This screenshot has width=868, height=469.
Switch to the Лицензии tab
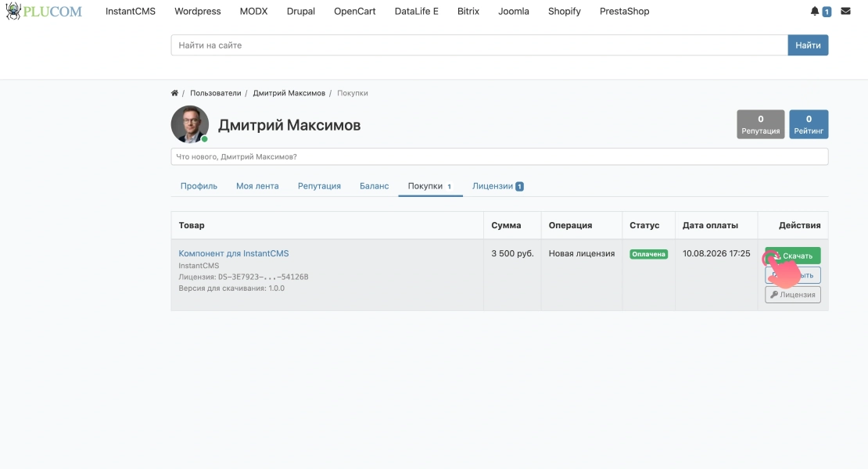(497, 186)
